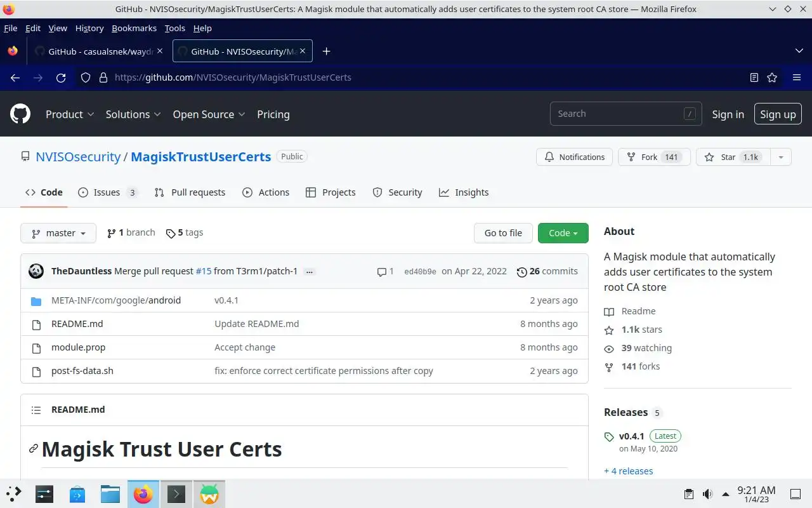Viewport: 812px width, 508px height.
Task: Star the repository with Star button
Action: [x=733, y=157]
